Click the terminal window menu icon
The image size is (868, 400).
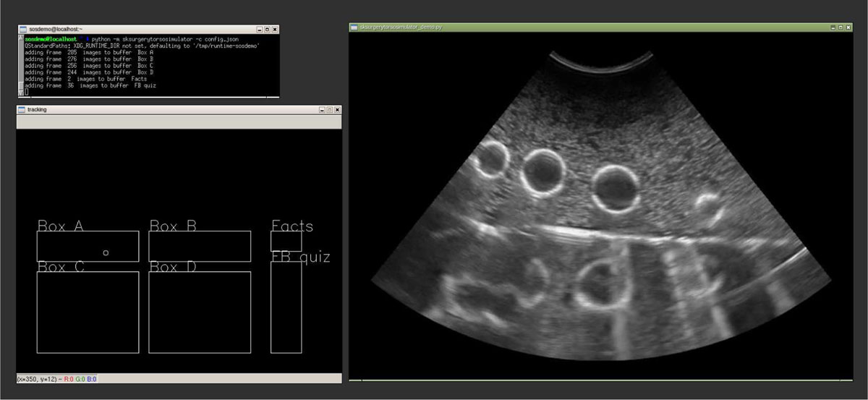[x=23, y=29]
